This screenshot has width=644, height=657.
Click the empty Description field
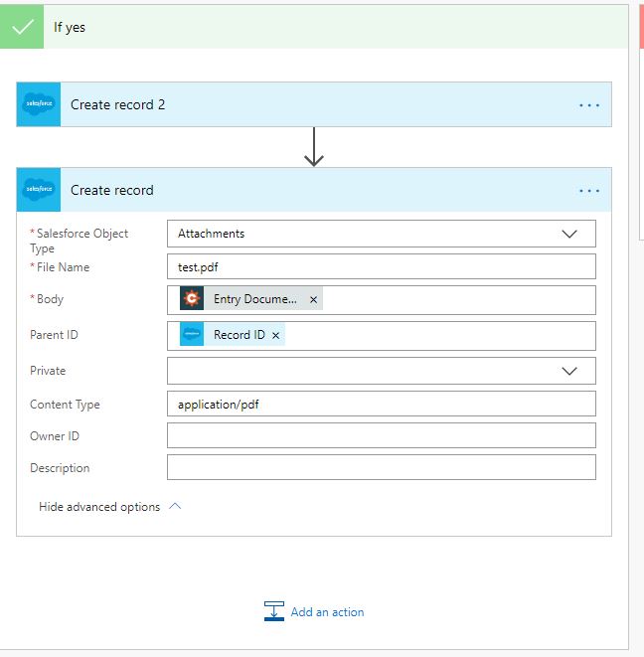tap(382, 467)
